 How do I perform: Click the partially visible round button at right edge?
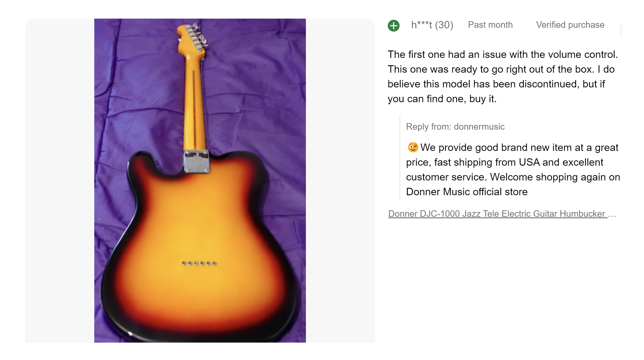pyautogui.click(x=621, y=30)
